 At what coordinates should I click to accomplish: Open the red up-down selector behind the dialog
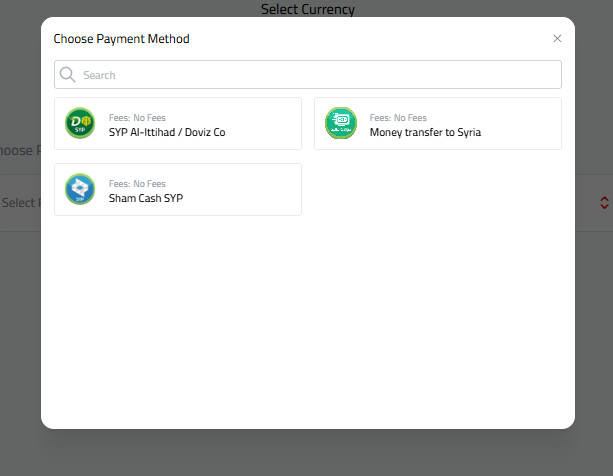(x=604, y=202)
